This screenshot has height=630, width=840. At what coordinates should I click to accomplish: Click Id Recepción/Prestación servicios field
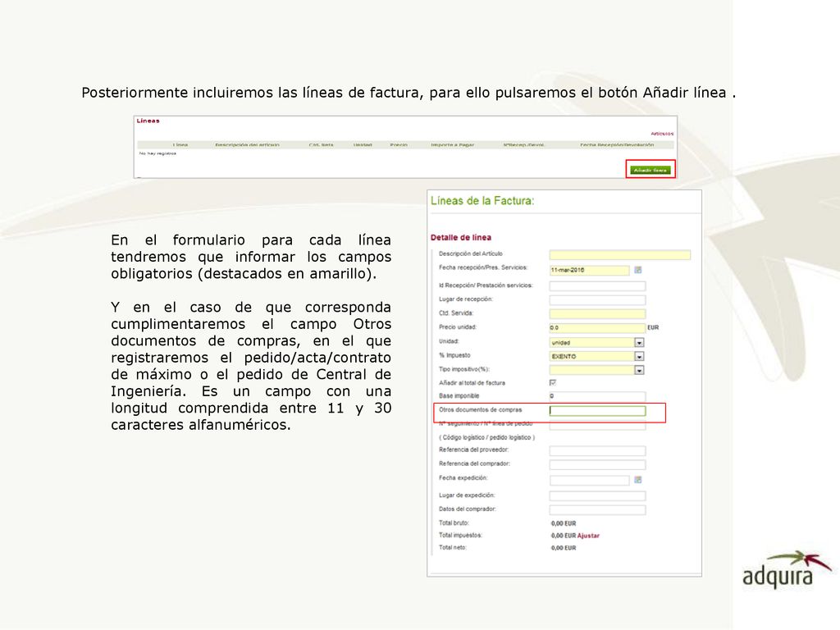tap(597, 286)
